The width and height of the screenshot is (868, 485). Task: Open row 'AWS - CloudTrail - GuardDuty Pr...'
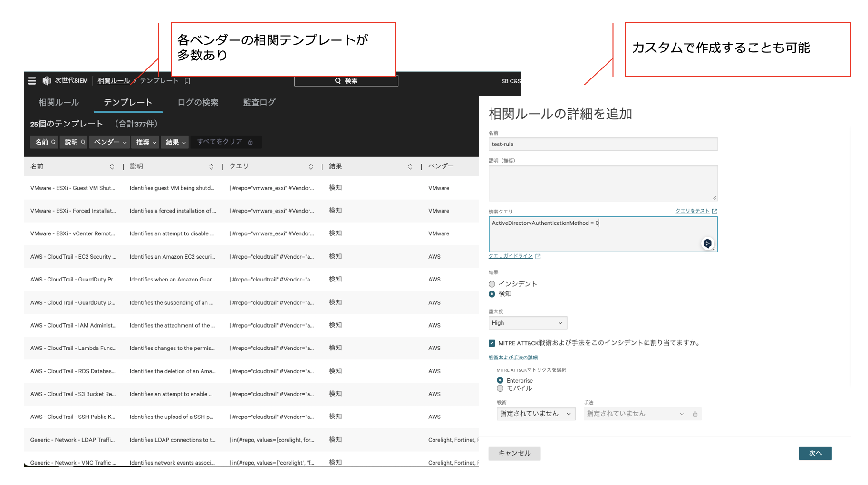point(251,280)
